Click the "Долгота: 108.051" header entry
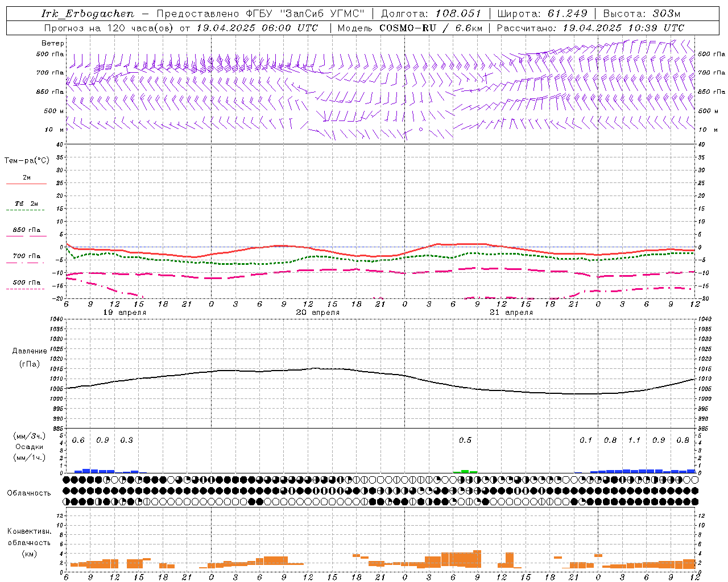Screen dimensions: 728x582 coord(431,14)
